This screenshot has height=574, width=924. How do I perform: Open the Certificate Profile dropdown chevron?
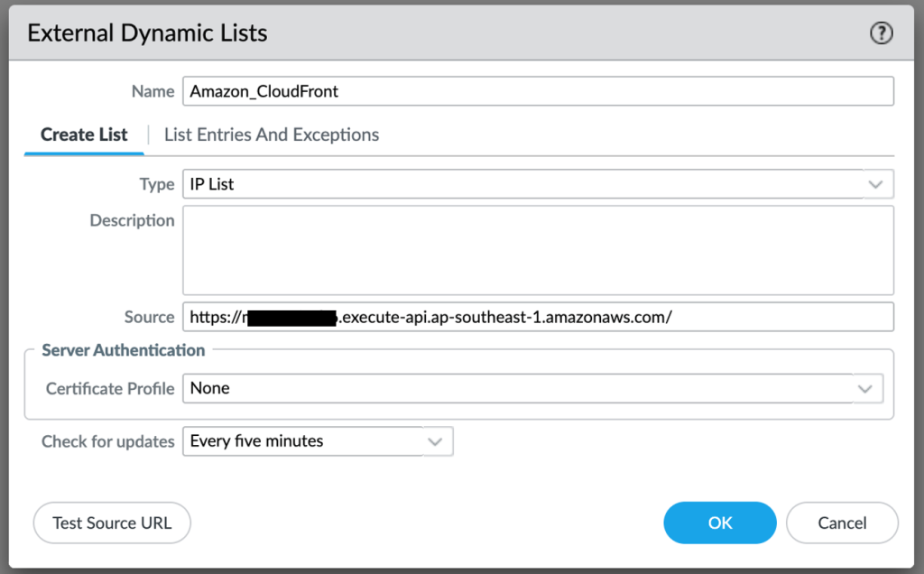865,388
